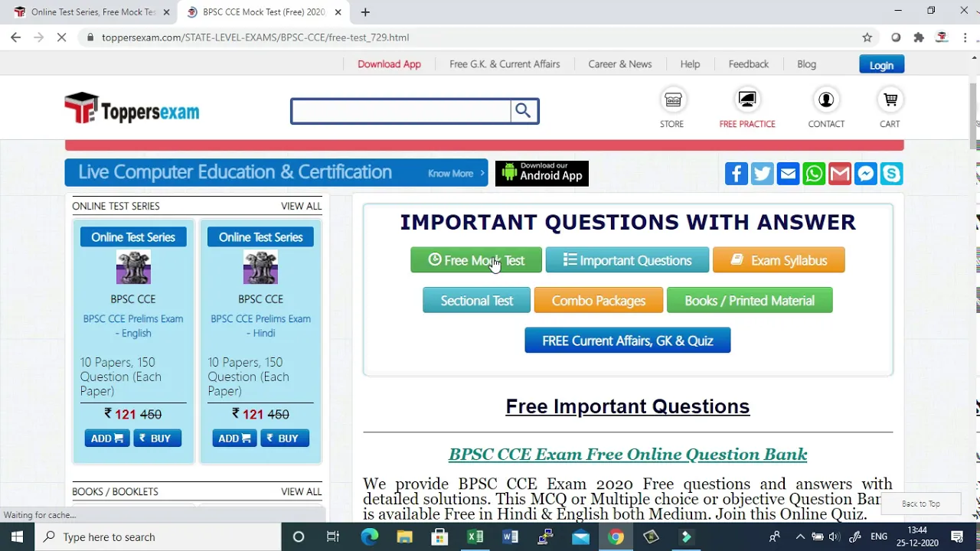This screenshot has height=551, width=980.
Task: Click the Important Questions button
Action: coord(627,260)
